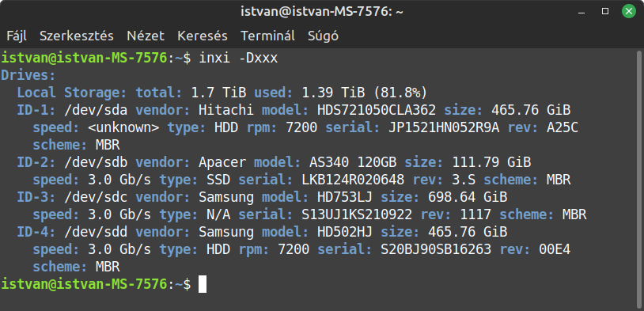This screenshot has height=311, width=644.
Task: Click the /dev/sdb device path
Action: click(96, 162)
